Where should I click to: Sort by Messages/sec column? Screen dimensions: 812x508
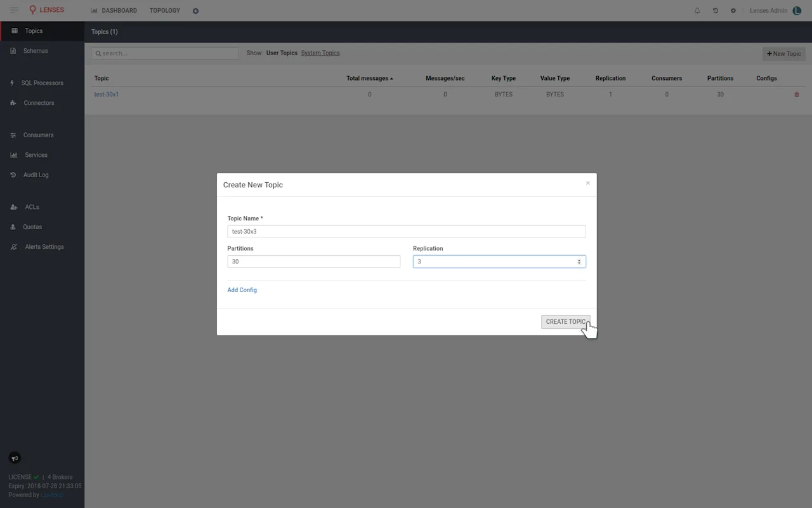(445, 79)
